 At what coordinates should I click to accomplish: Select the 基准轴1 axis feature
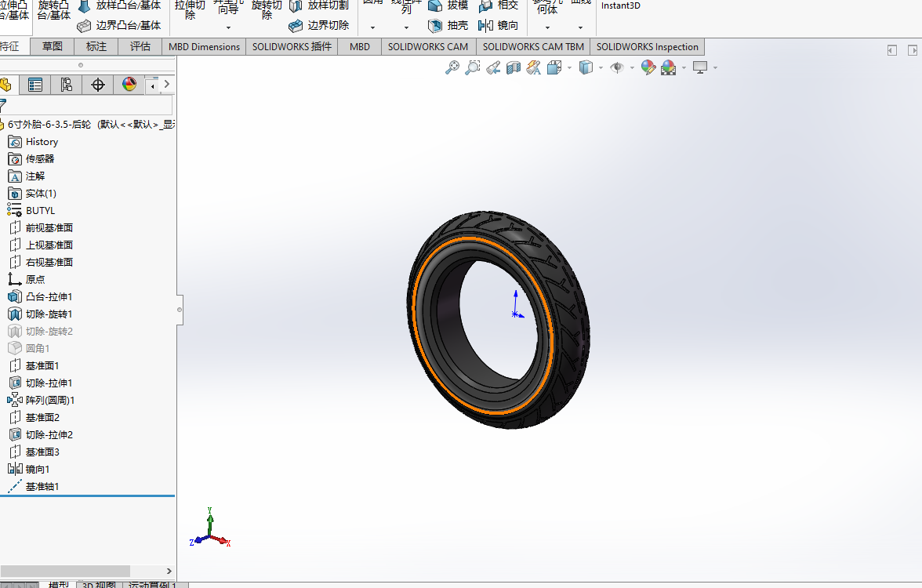click(34, 486)
